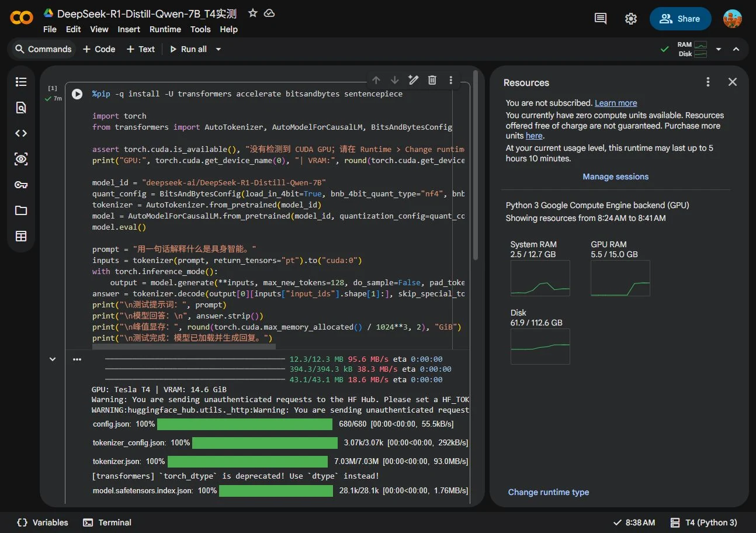Screen dimensions: 756x533
Task: Open the table of contents sidebar icon
Action: click(21, 82)
